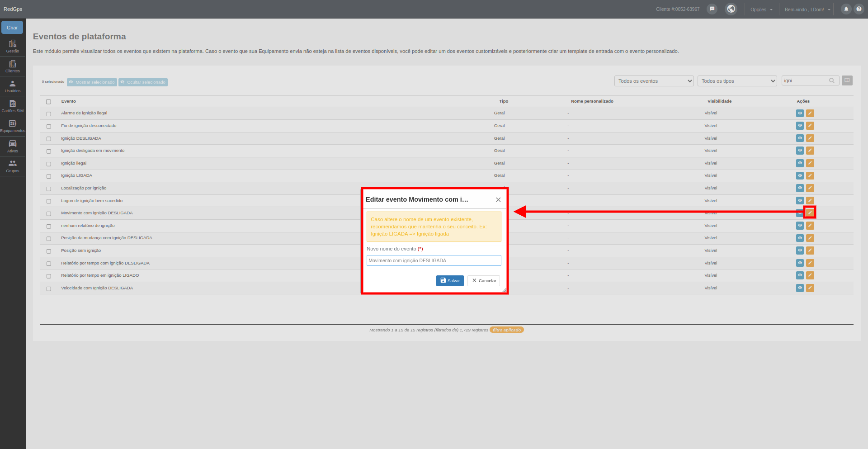Toggle visibility of Ignição DESLIGADA event
This screenshot has width=868, height=449.
[x=800, y=138]
